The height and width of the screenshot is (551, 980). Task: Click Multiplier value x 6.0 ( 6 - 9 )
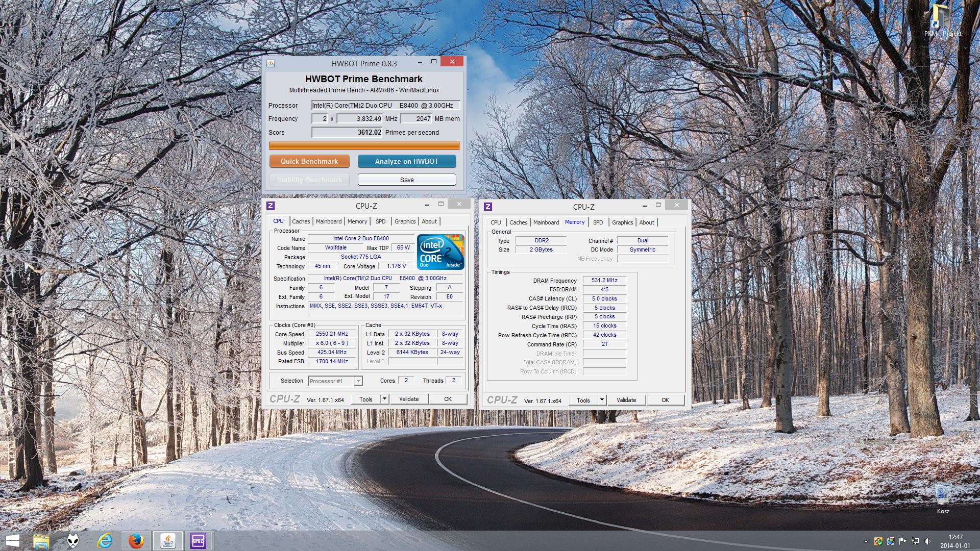click(x=332, y=343)
